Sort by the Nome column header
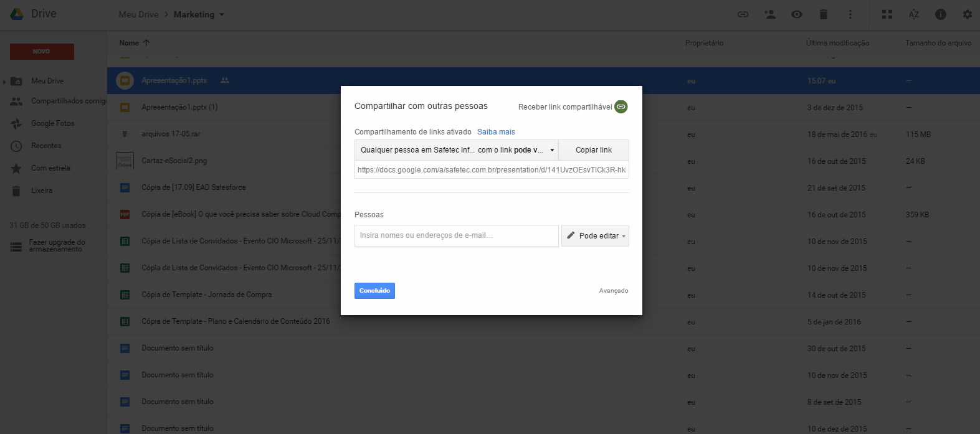 coord(134,43)
